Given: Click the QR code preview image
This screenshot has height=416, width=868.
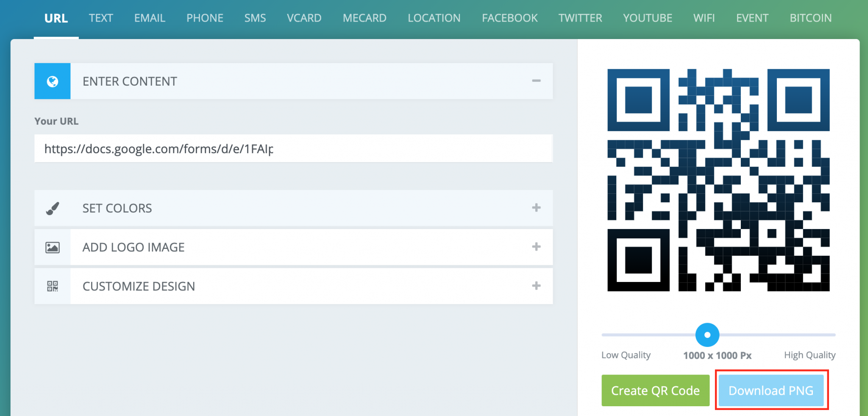Looking at the screenshot, I should pos(718,180).
